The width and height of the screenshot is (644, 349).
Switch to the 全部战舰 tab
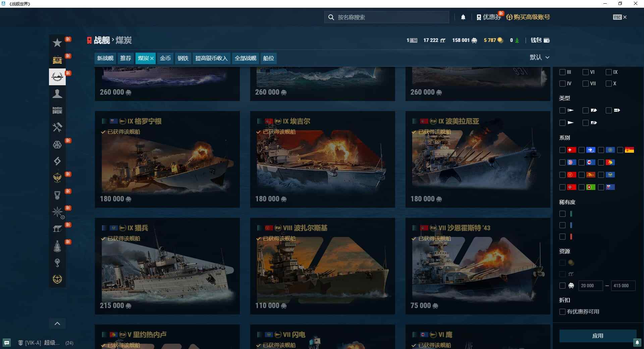[x=245, y=58]
